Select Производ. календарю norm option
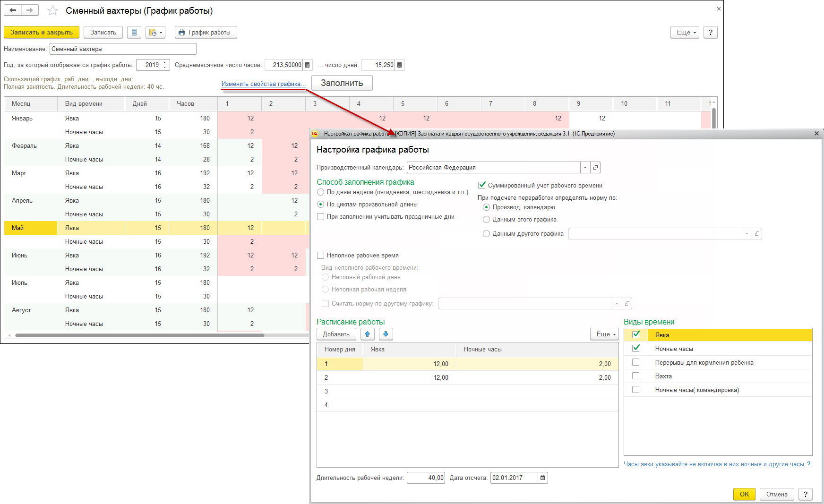824x504 pixels. coord(486,207)
